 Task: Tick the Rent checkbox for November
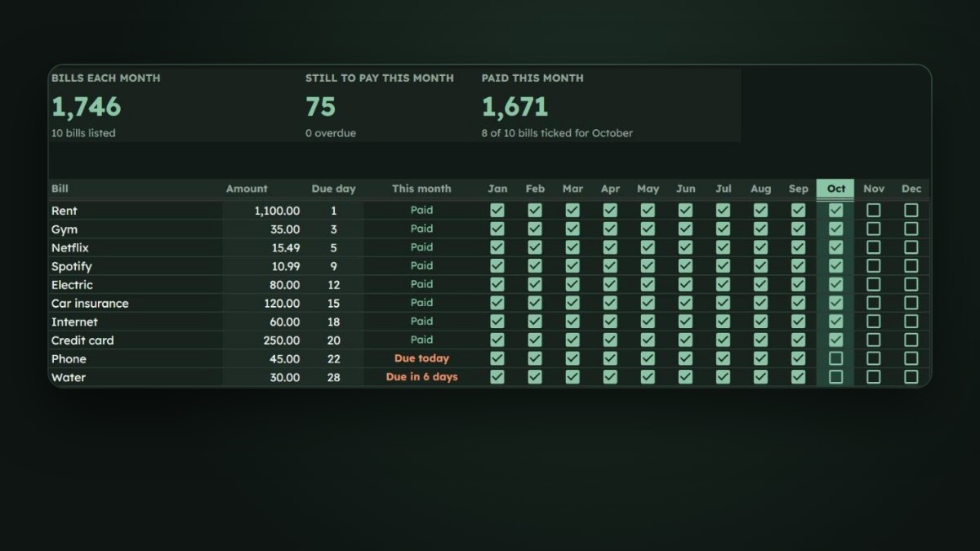873,210
